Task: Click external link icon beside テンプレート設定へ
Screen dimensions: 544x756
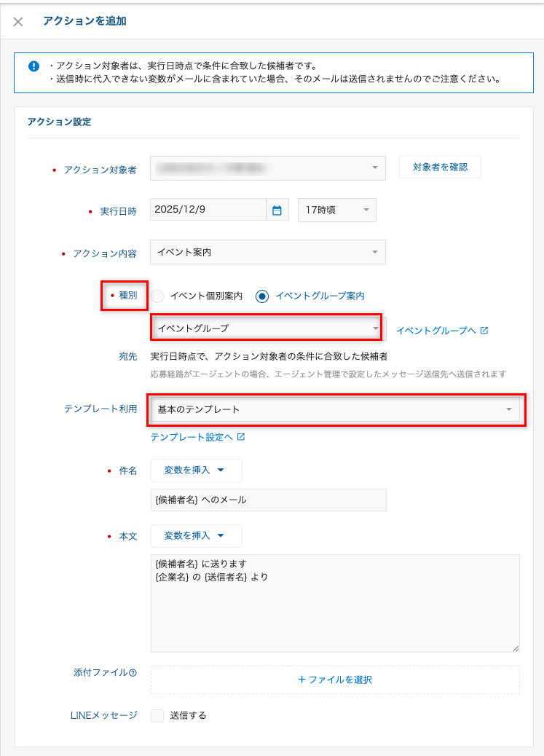Action: [x=241, y=438]
